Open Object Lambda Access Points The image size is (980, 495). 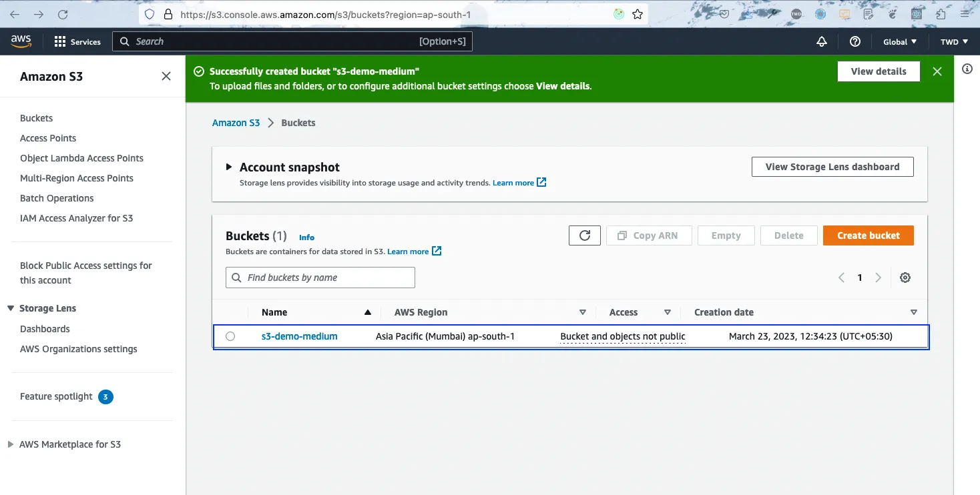(81, 158)
